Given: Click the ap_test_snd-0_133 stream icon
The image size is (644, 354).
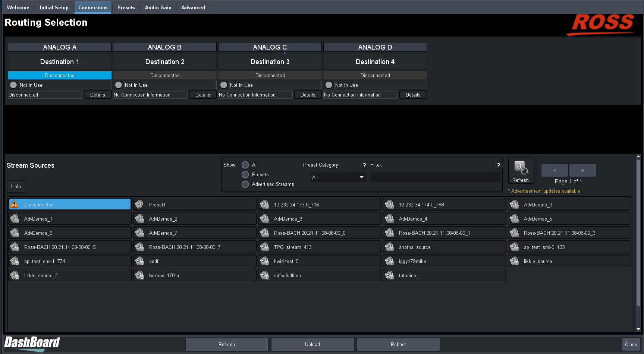Looking at the screenshot, I should click(x=514, y=247).
